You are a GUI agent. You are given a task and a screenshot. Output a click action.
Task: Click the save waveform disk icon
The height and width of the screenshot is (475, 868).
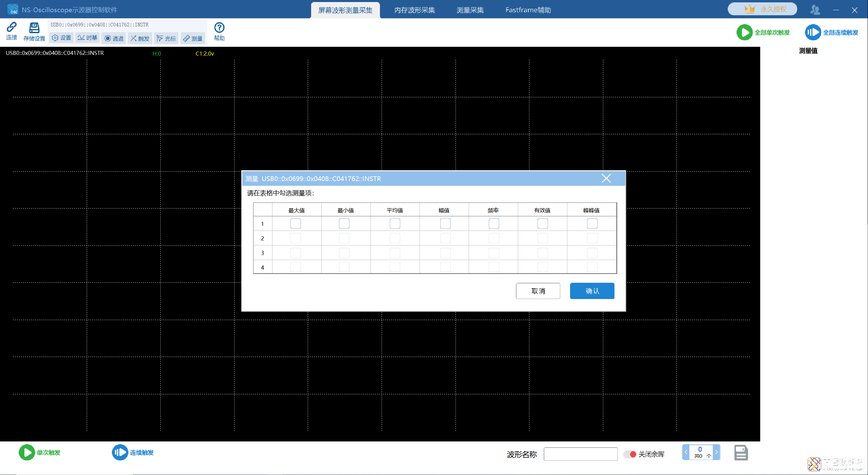(741, 453)
